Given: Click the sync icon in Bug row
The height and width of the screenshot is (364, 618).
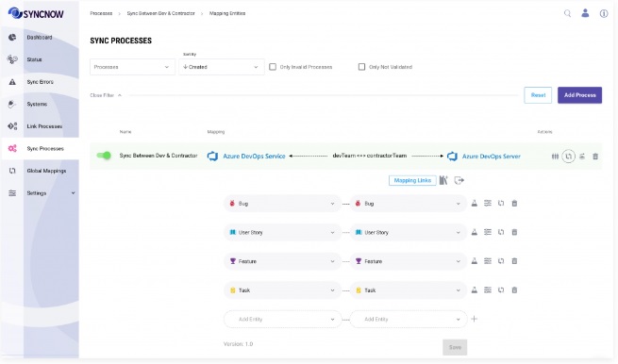Looking at the screenshot, I should click(501, 204).
